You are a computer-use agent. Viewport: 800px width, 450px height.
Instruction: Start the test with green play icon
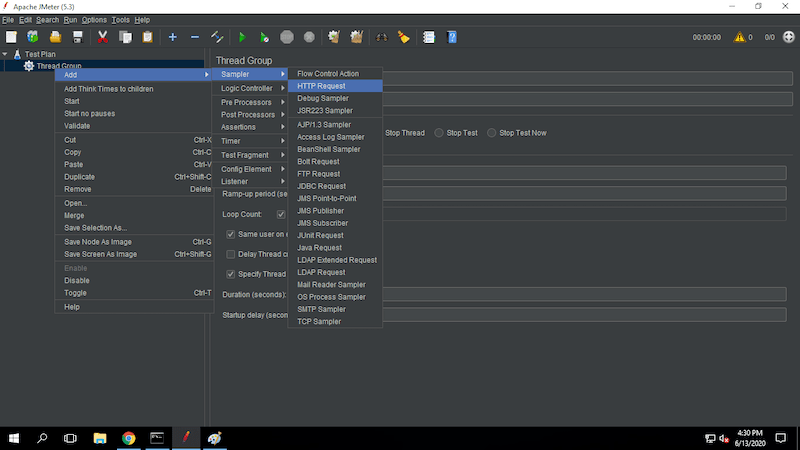tap(242, 37)
